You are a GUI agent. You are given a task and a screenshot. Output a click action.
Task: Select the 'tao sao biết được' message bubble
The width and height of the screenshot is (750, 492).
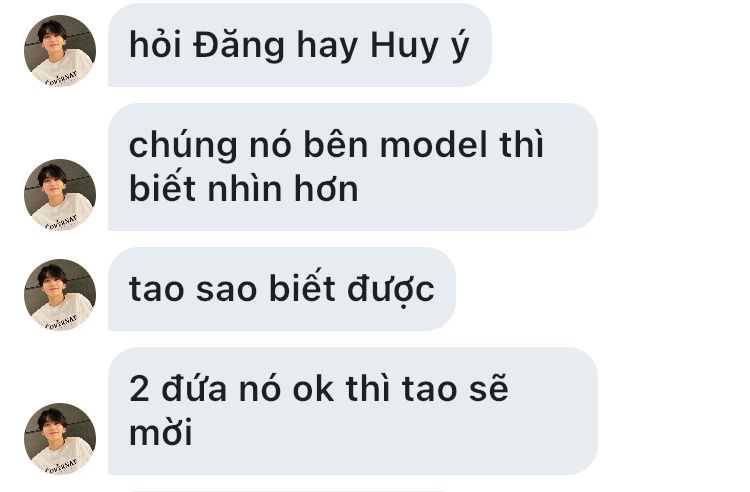coord(282,289)
